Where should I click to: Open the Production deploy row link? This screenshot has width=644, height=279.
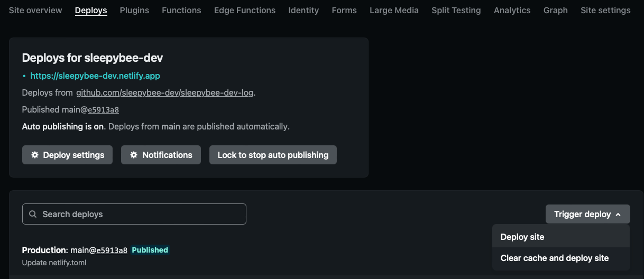44,250
